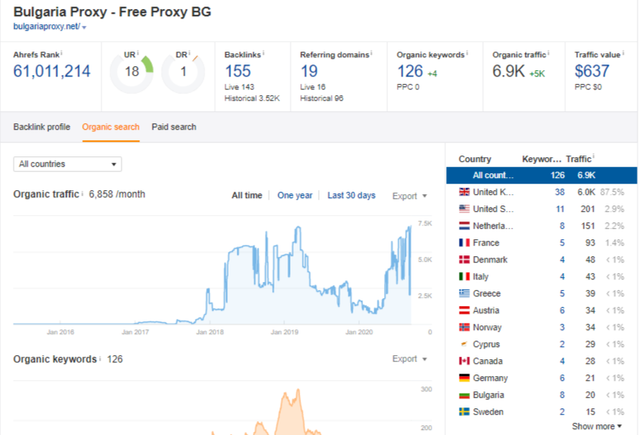Image resolution: width=640 pixels, height=435 pixels.
Task: Click the info icon next to UR
Action: [x=138, y=53]
